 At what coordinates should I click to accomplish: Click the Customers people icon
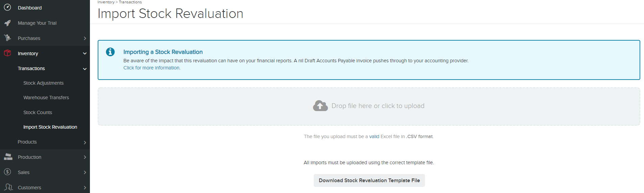8,187
